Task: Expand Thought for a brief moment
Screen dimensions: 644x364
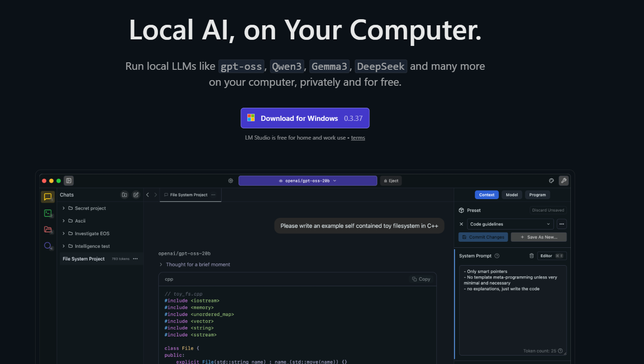Action: [195, 265]
